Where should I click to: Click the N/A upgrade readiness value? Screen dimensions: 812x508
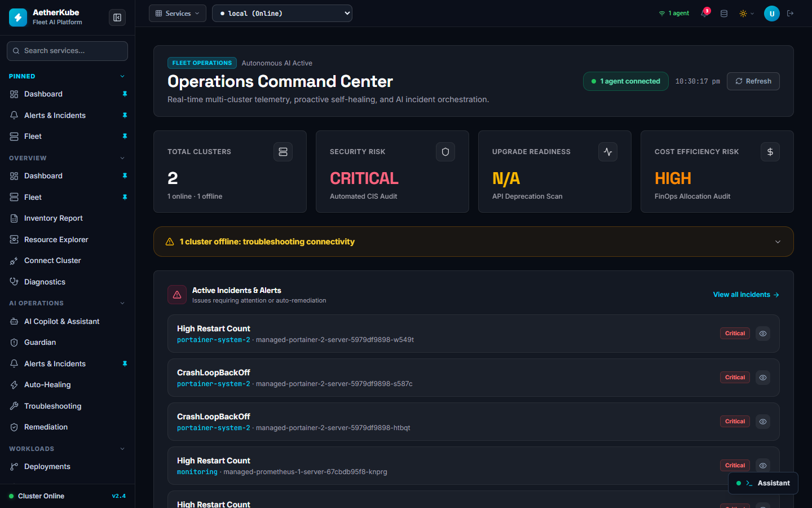[506, 178]
